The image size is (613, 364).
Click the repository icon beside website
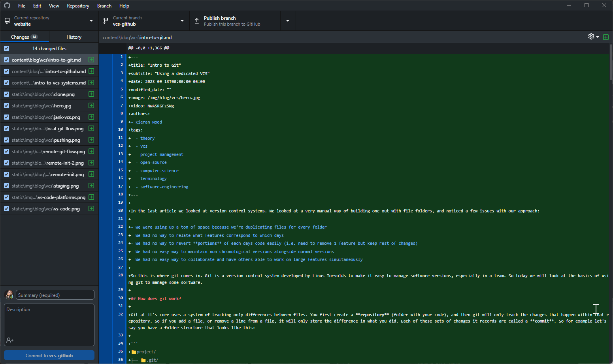click(7, 21)
